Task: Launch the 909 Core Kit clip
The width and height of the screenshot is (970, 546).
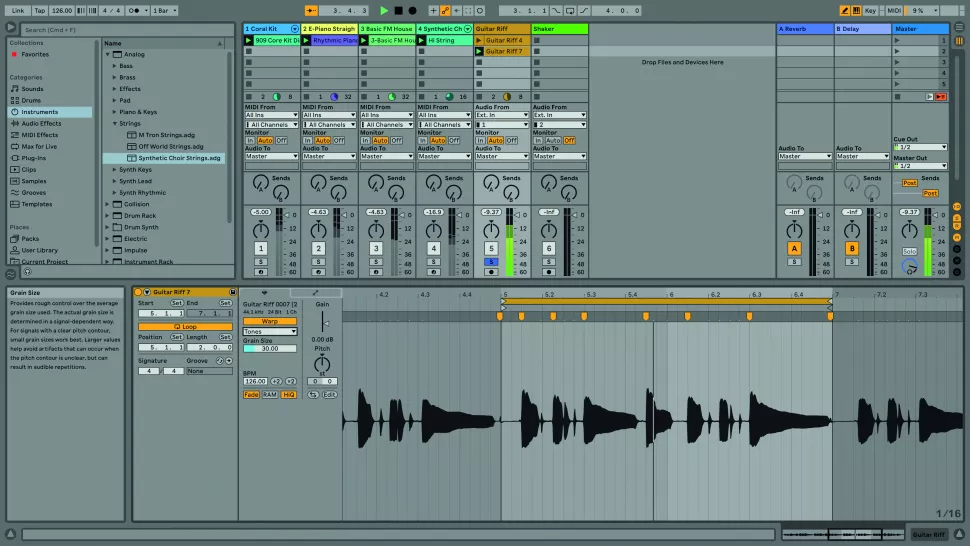Action: point(249,40)
